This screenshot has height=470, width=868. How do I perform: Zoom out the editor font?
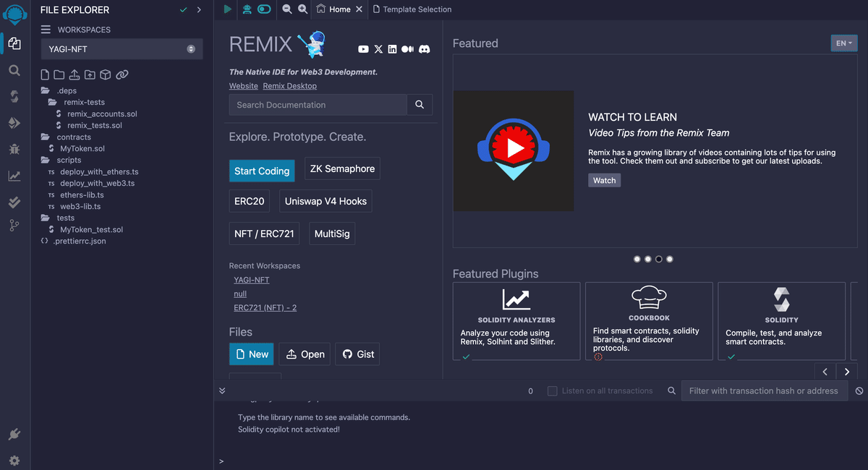tap(287, 9)
